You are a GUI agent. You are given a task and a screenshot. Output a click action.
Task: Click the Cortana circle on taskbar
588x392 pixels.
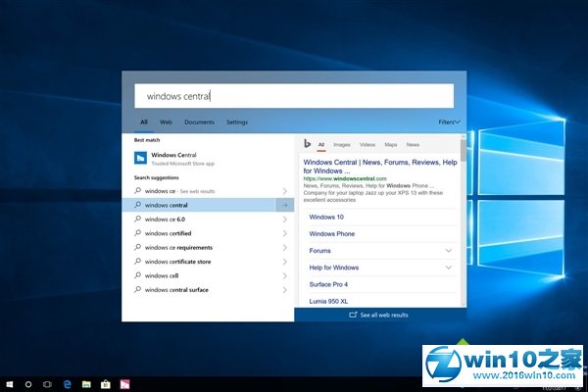pos(28,382)
